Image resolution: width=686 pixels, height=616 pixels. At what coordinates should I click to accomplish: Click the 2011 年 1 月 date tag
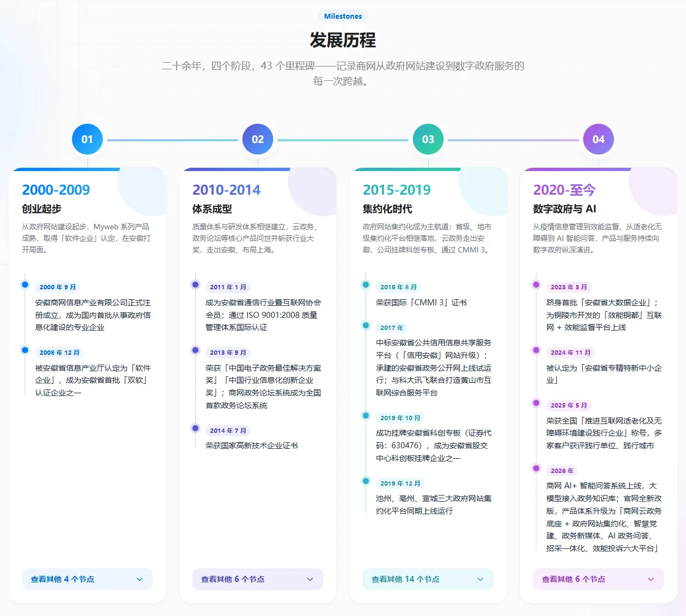click(228, 287)
